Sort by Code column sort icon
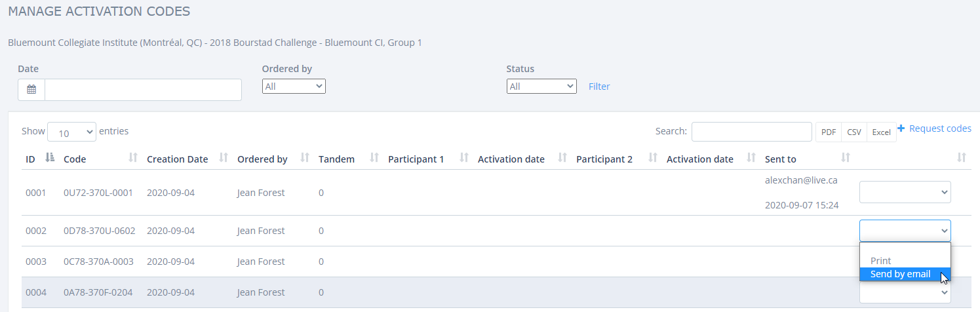 pos(133,158)
